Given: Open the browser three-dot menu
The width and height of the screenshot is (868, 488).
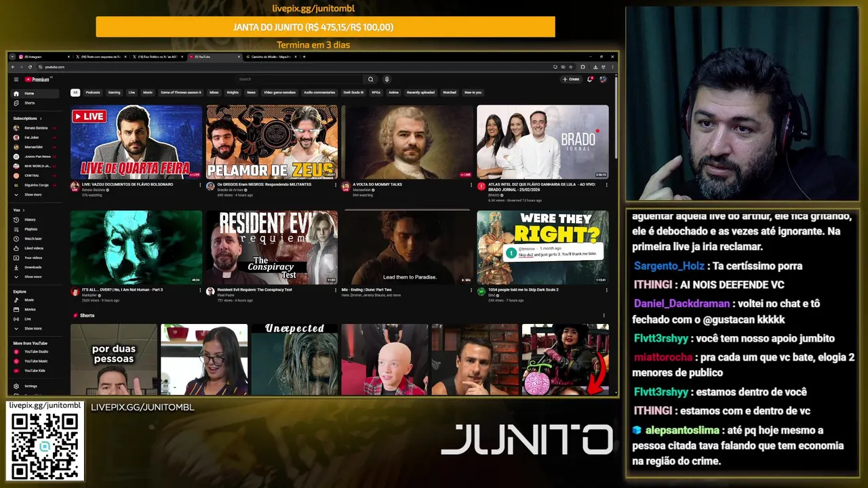Looking at the screenshot, I should click(612, 67).
